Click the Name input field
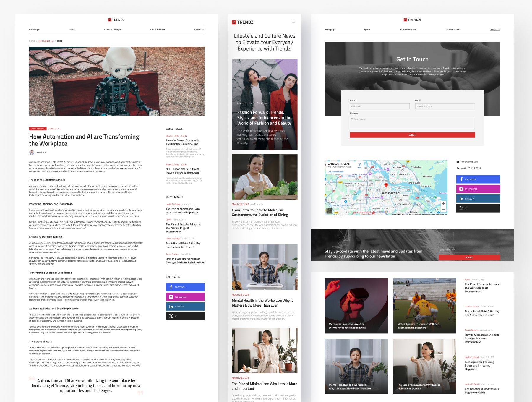 pos(379,106)
